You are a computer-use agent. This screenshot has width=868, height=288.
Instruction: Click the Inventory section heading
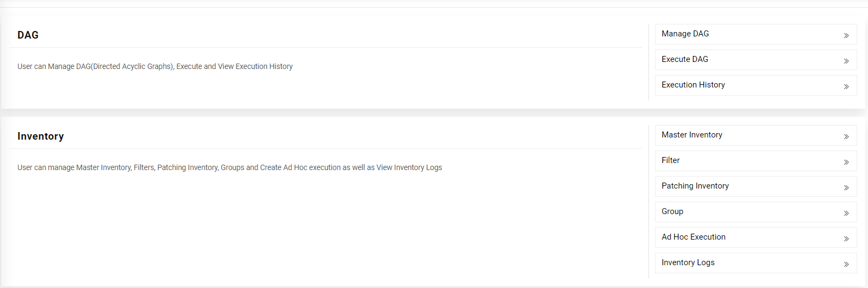(x=41, y=136)
